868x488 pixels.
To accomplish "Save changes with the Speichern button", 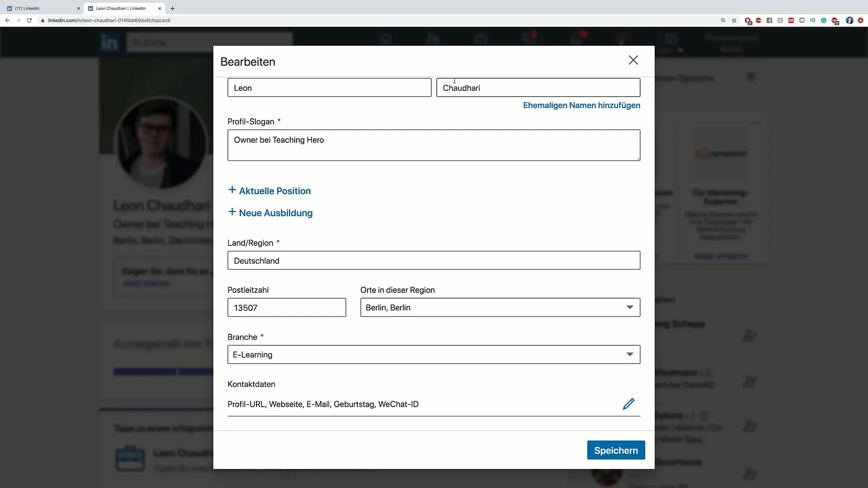I will pyautogui.click(x=615, y=450).
